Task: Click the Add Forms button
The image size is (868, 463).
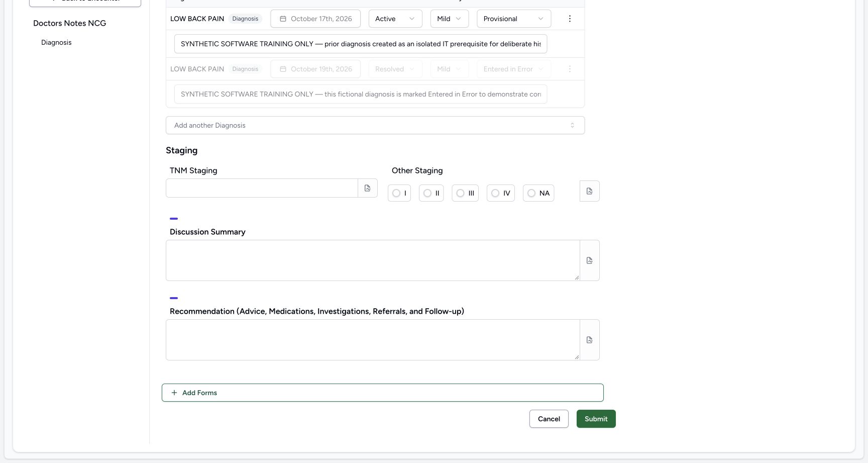Action: click(x=383, y=393)
